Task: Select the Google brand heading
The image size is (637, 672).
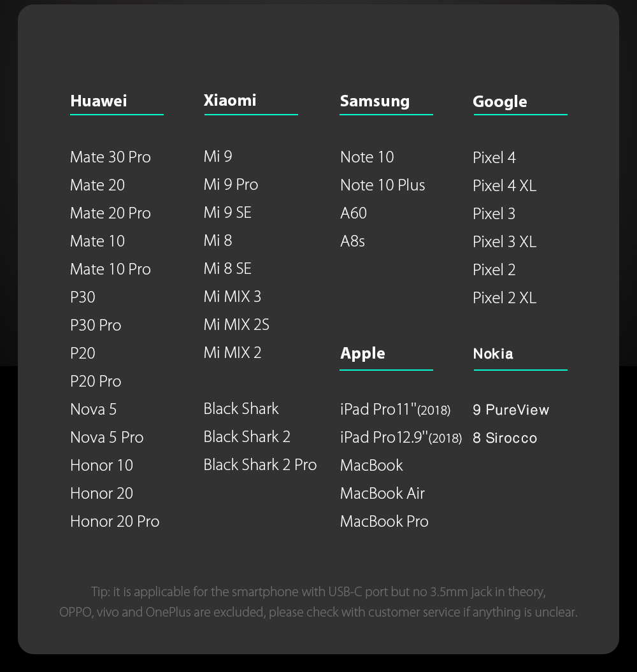Action: coord(500,102)
